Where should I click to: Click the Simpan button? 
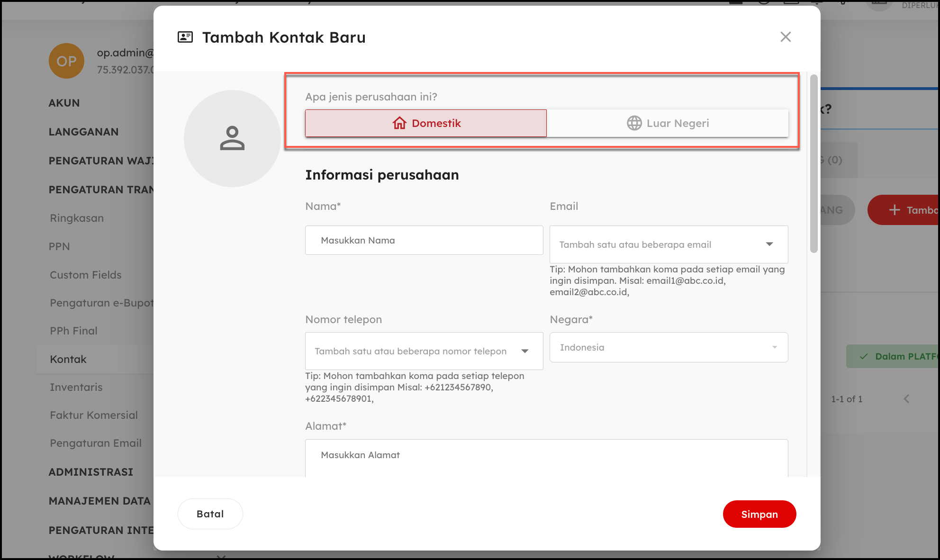[759, 514]
